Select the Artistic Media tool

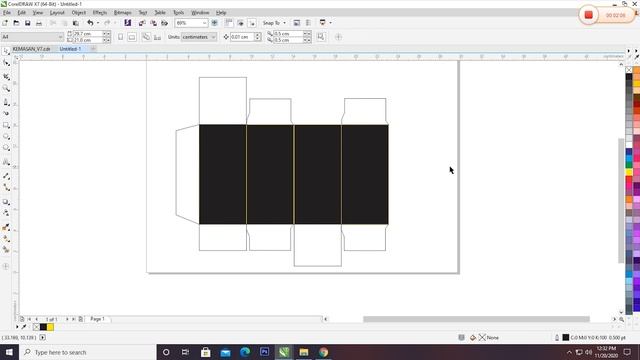6,113
